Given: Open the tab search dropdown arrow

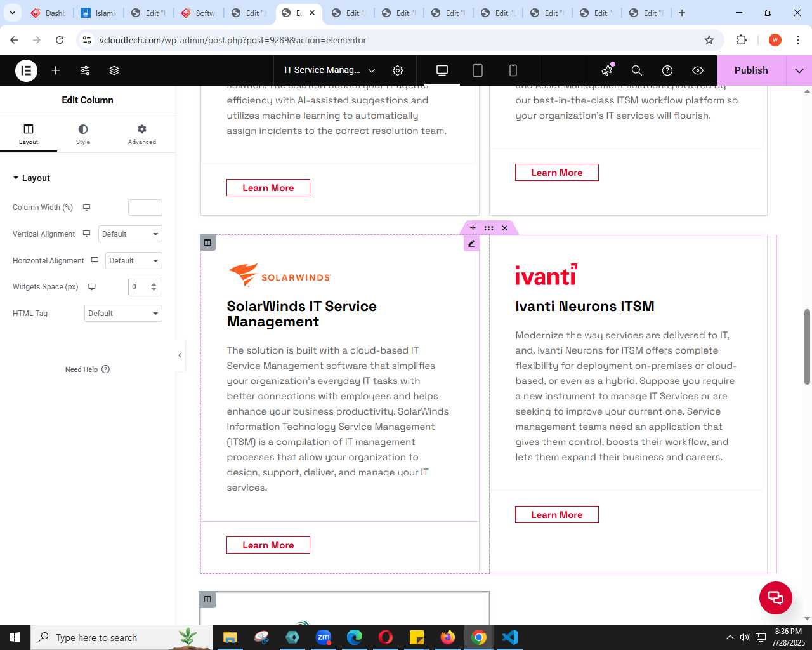Looking at the screenshot, I should [12, 13].
